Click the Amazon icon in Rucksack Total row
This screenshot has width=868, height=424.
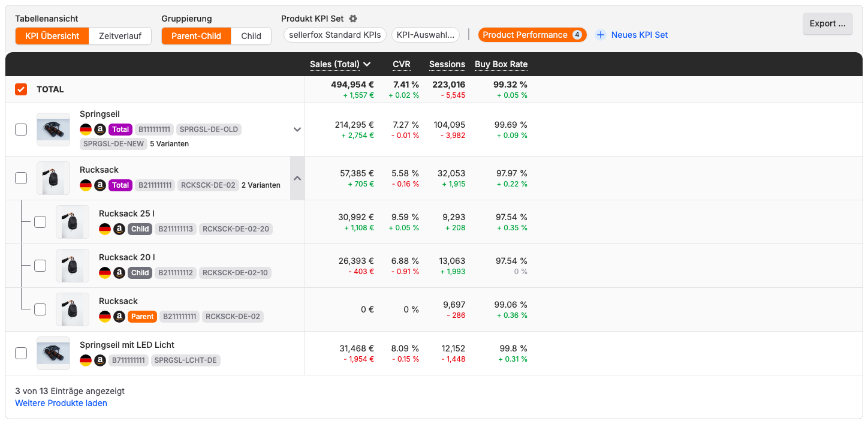100,185
